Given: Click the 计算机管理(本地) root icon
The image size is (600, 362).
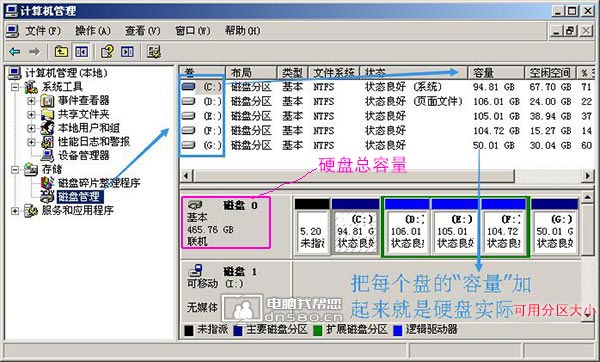Looking at the screenshot, I should 15,73.
